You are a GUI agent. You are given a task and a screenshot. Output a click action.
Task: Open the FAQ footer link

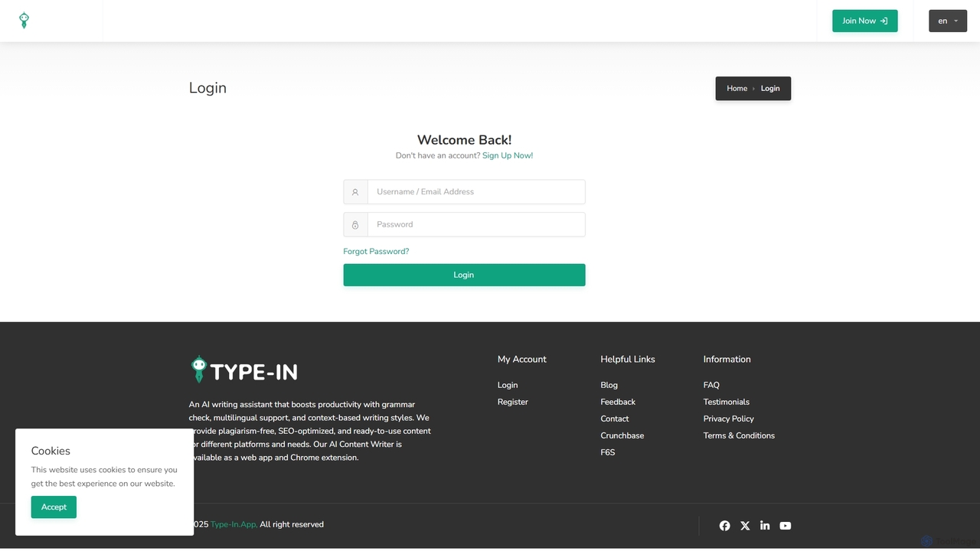click(711, 385)
